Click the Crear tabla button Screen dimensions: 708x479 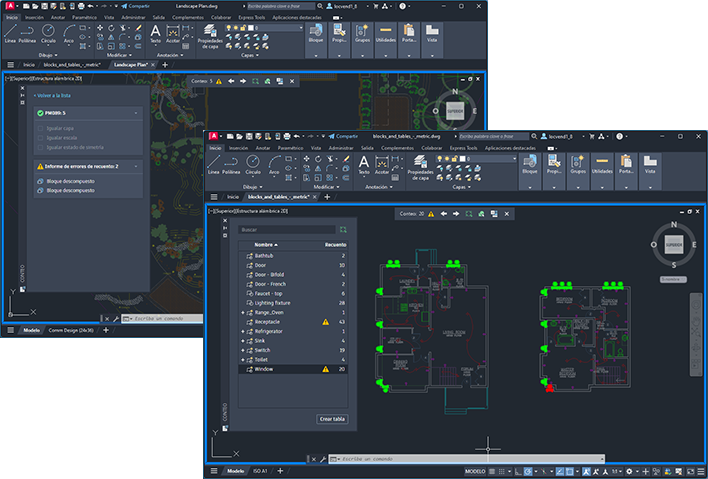(x=332, y=419)
